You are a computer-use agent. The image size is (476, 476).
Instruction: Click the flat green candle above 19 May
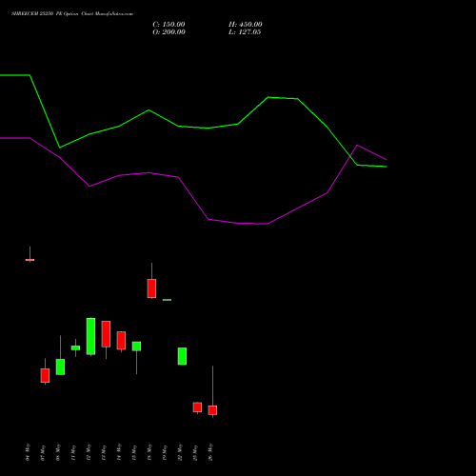167,300
